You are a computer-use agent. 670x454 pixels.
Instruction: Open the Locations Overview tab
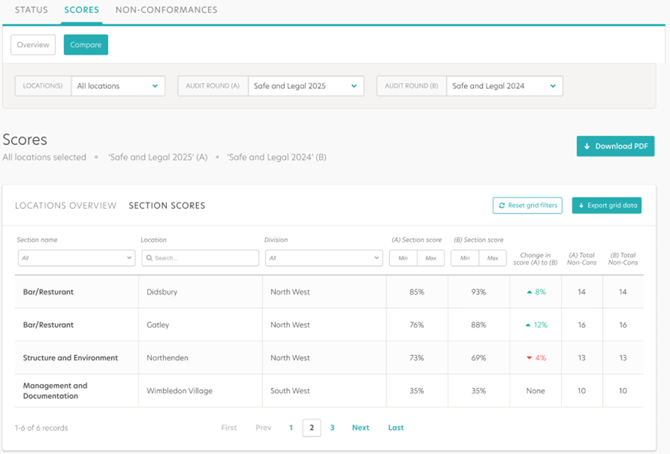tap(66, 206)
